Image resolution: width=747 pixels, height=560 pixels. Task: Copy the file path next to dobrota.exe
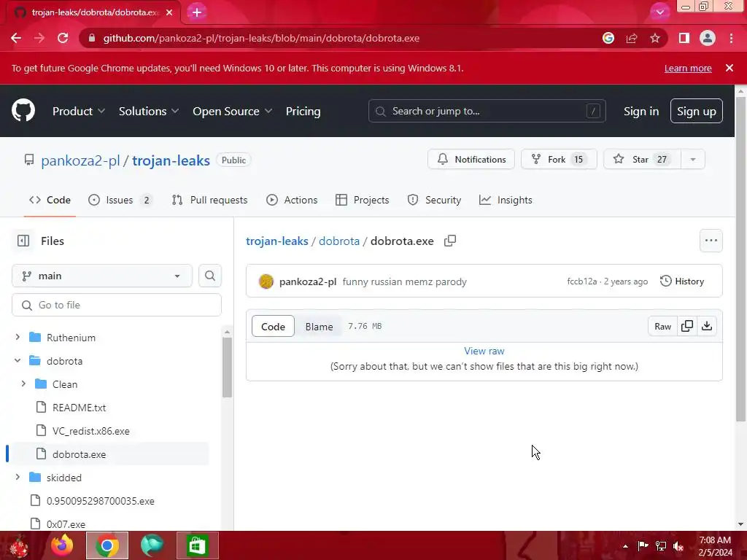(450, 241)
